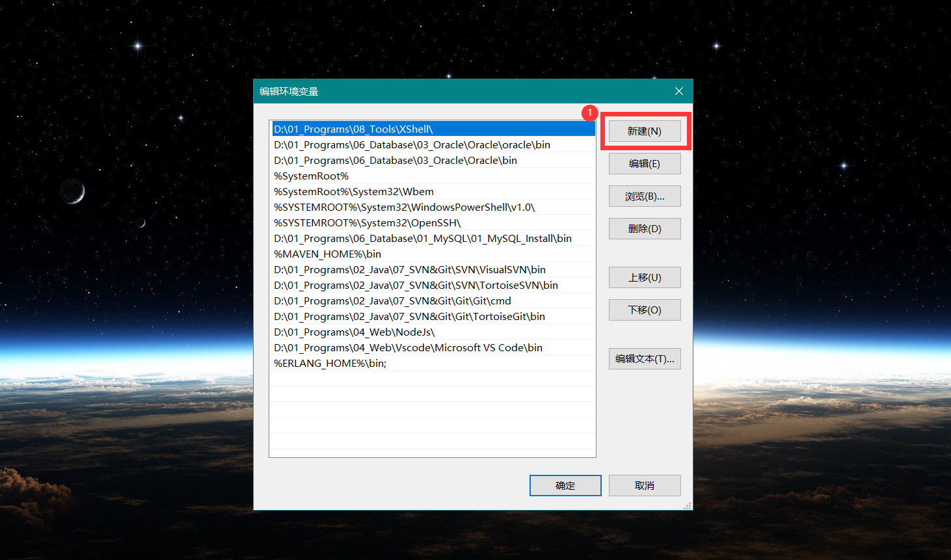Open 编辑文本(T)... text editor
The image size is (951, 560).
tap(644, 359)
